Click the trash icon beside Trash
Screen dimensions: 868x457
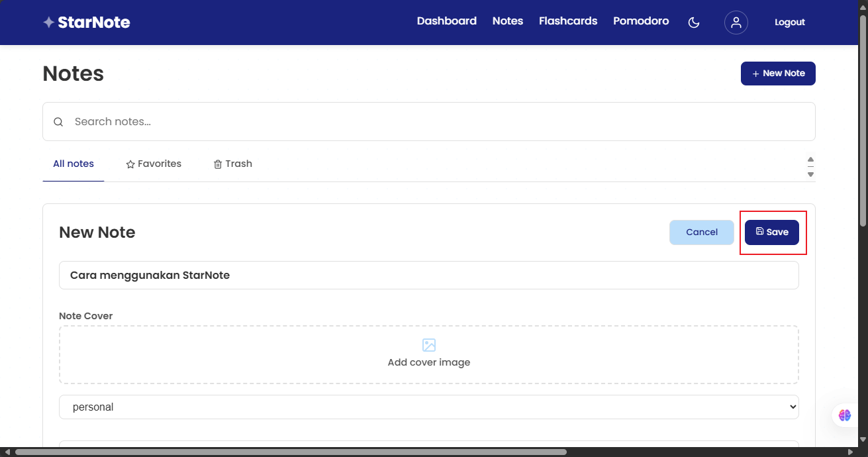(x=218, y=164)
